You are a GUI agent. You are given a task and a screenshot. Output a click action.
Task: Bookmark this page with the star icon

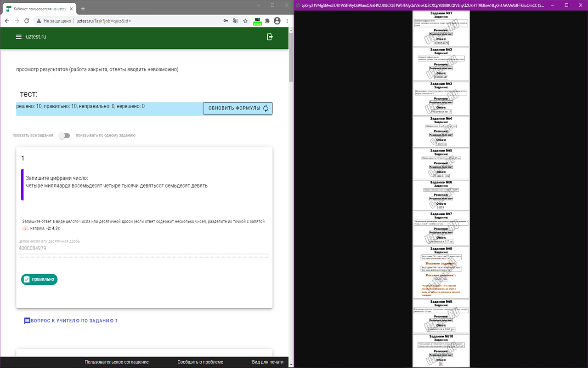tap(245, 21)
